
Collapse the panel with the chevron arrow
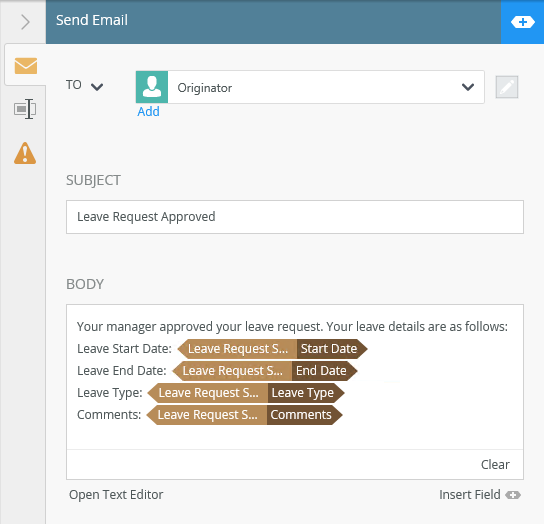click(25, 22)
